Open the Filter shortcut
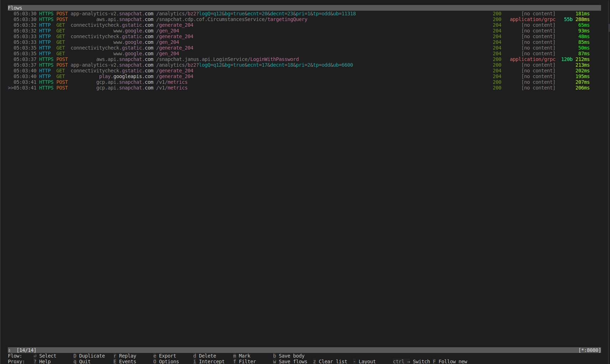The height and width of the screenshot is (364, 610). pos(247,362)
